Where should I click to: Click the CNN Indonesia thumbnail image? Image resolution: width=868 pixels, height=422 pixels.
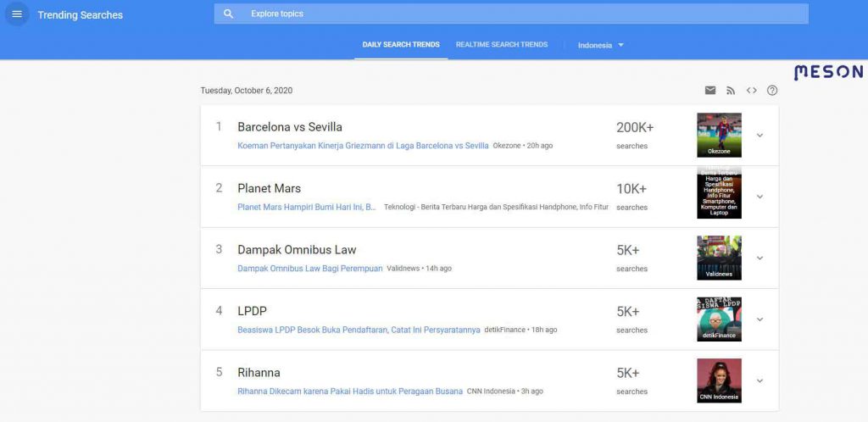tap(719, 380)
